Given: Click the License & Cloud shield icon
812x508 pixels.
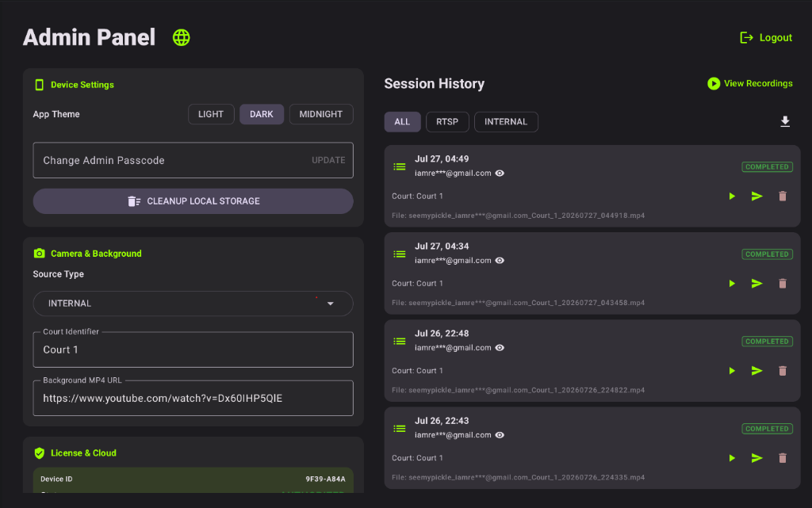Looking at the screenshot, I should point(40,453).
